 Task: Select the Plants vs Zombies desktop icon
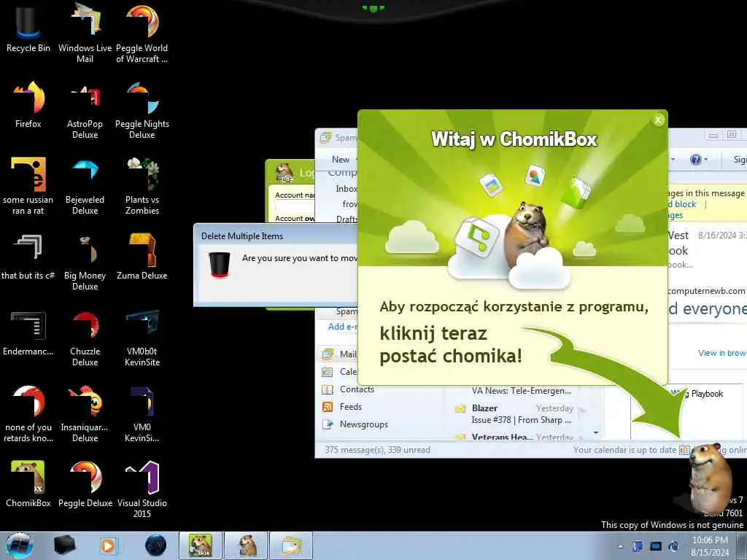pos(142,186)
